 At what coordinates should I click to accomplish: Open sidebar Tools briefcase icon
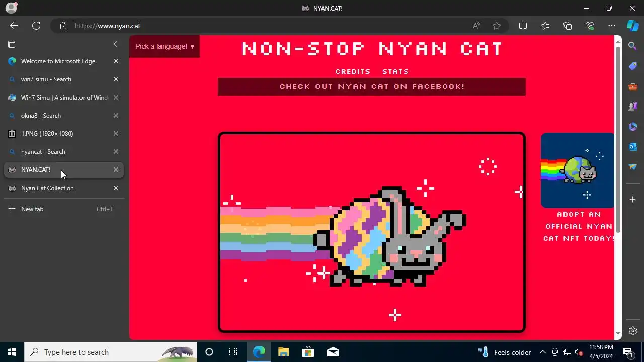click(x=633, y=86)
